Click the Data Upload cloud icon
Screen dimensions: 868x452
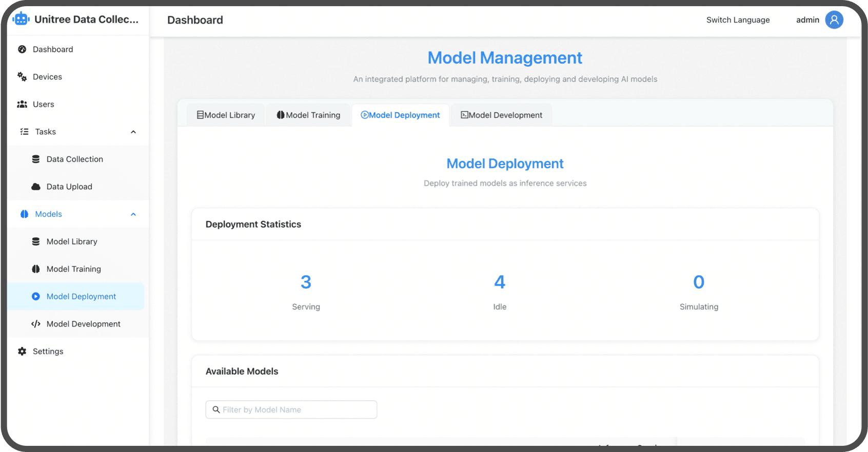tap(36, 187)
